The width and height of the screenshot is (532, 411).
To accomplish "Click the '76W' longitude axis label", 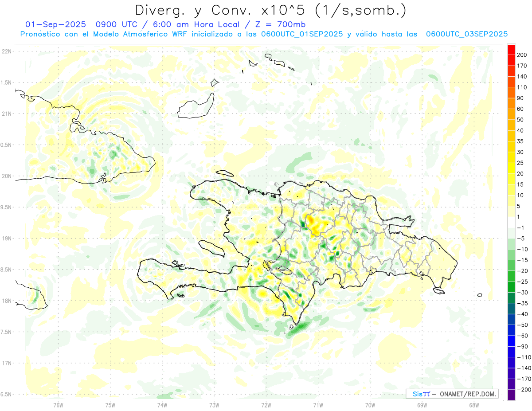I will point(59,404).
